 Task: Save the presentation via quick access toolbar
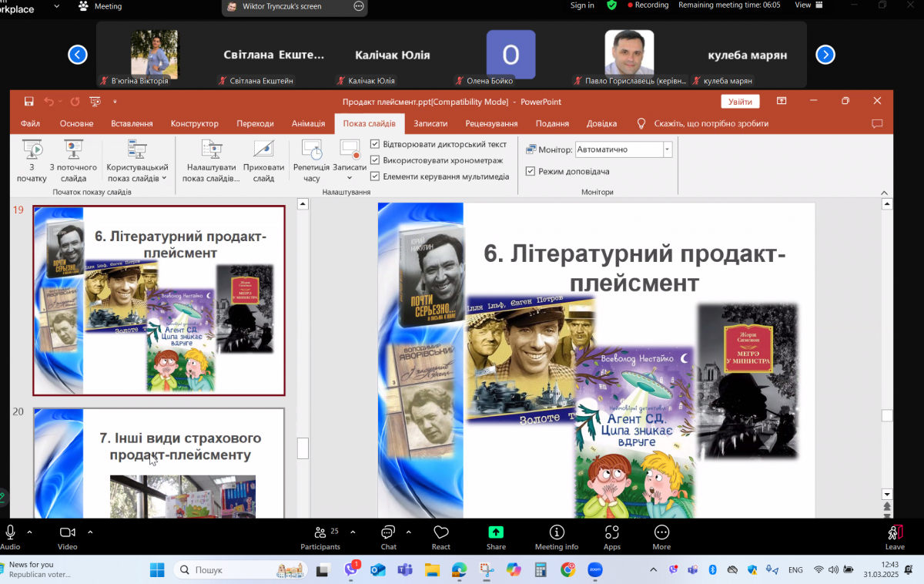(28, 101)
